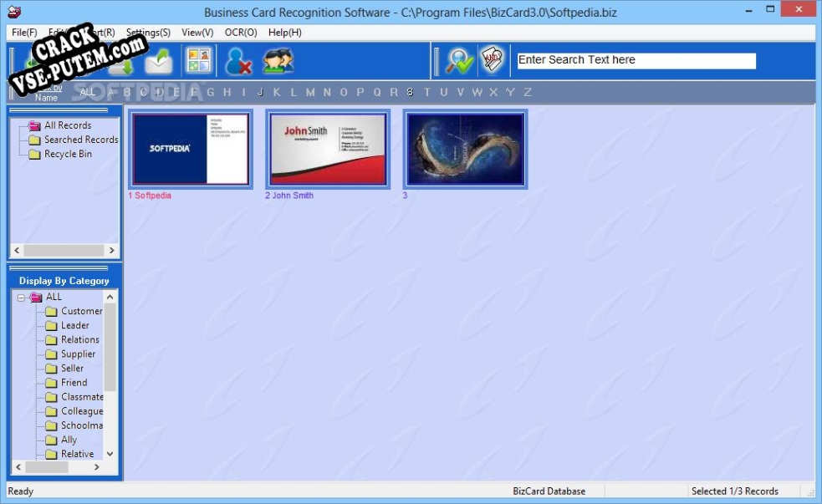This screenshot has width=822, height=504.
Task: Select the ALL filter in alphabet bar
Action: [x=87, y=92]
